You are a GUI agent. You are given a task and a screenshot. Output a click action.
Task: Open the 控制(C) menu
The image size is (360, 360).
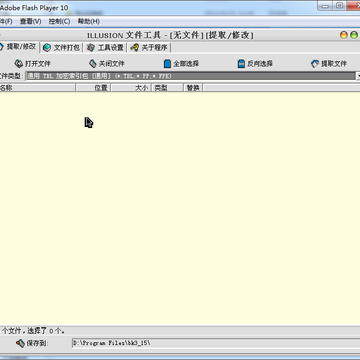click(59, 21)
